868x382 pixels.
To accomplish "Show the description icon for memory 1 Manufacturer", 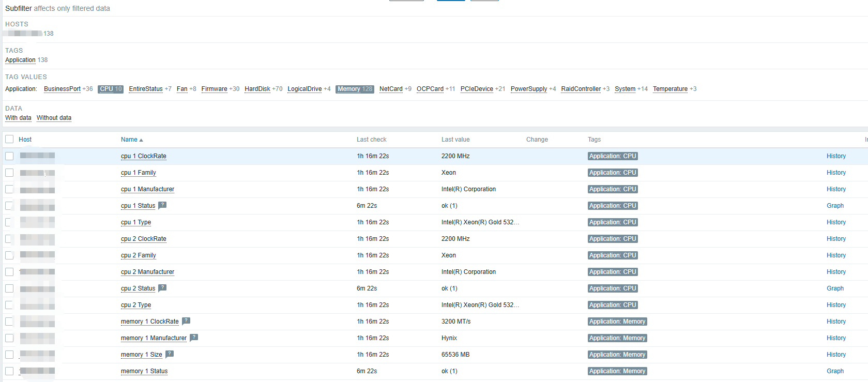I will click(x=194, y=338).
